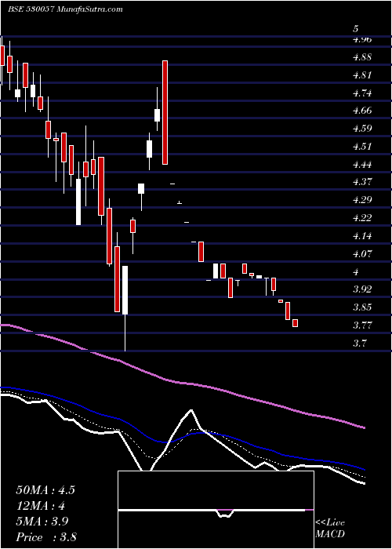
Task: Click the 4.74 price axis label
Action: pos(362,93)
